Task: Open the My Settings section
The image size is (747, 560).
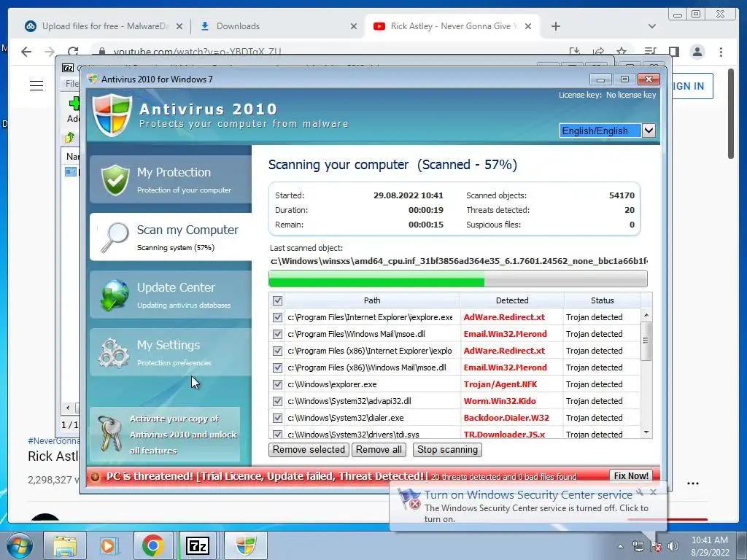Action: click(x=171, y=352)
